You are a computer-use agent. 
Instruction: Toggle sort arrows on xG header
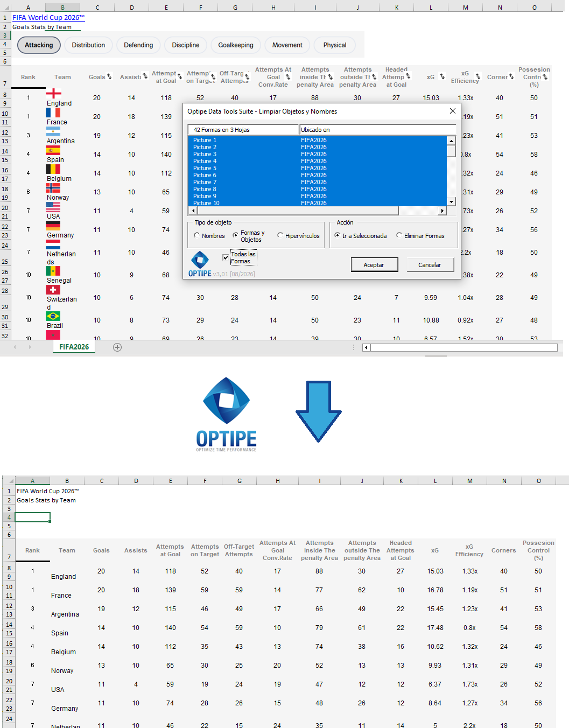pyautogui.click(x=442, y=76)
